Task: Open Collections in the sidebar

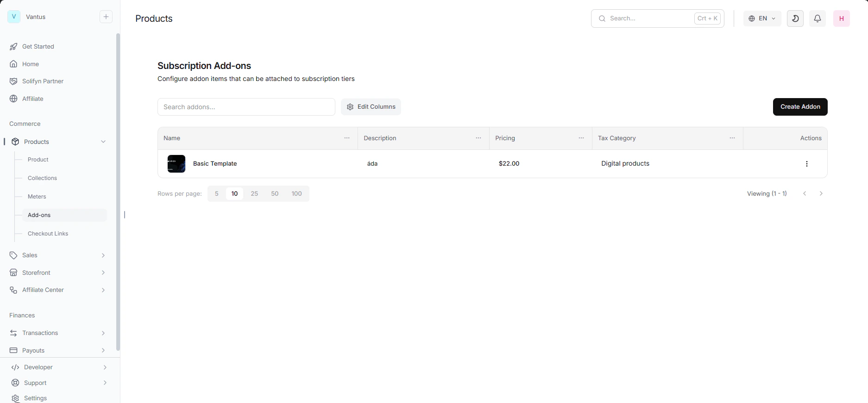Action: click(42, 178)
